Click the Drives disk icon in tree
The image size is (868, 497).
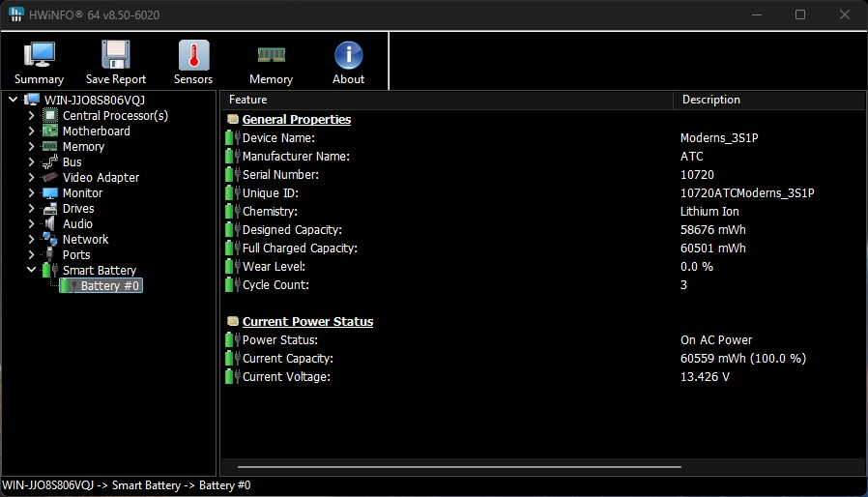[50, 208]
